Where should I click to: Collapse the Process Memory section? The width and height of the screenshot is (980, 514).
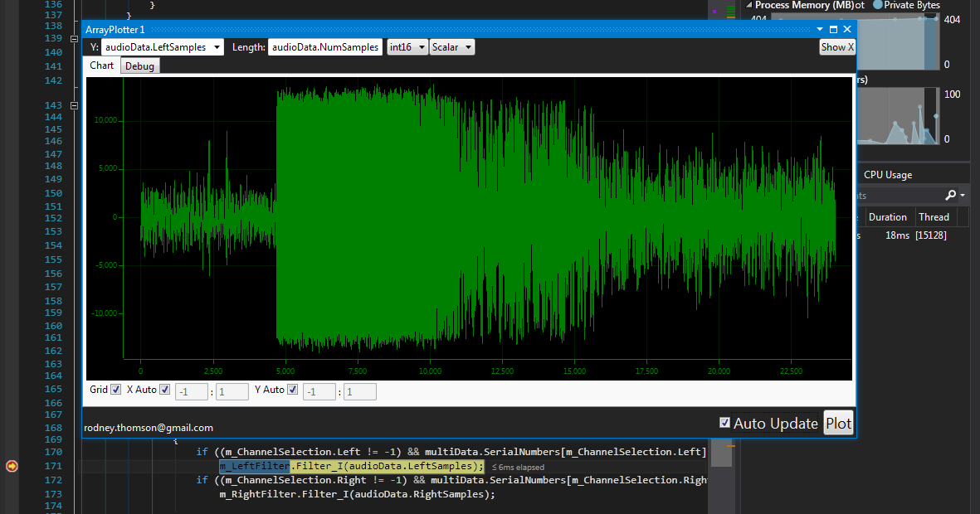pos(750,4)
